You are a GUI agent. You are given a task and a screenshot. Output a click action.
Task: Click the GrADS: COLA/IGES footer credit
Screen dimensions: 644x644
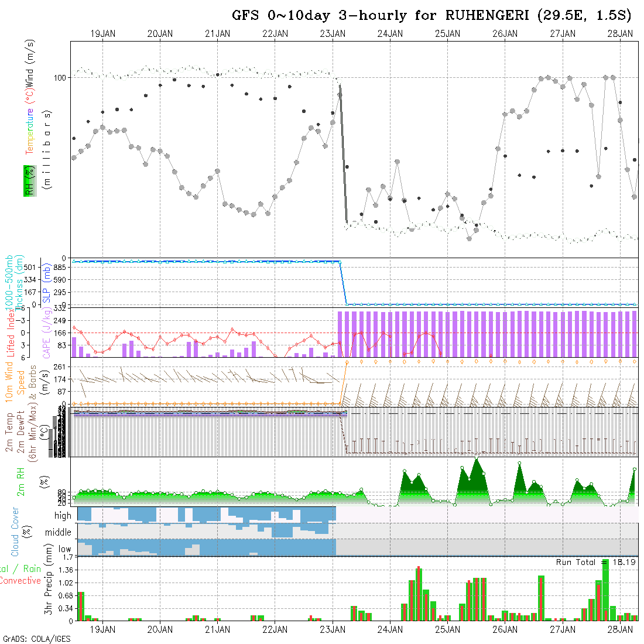tap(36, 639)
